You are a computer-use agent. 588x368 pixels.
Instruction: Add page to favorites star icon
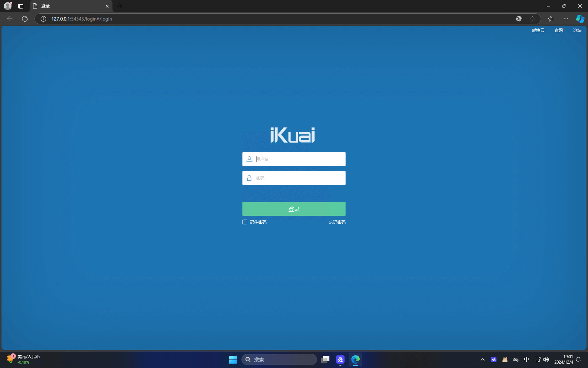(532, 19)
